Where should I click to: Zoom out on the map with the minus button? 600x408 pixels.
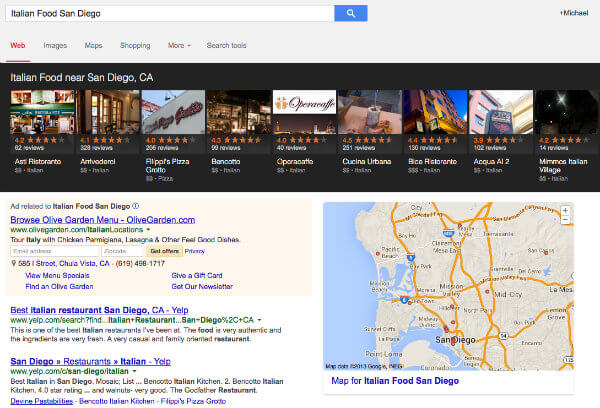565,219
